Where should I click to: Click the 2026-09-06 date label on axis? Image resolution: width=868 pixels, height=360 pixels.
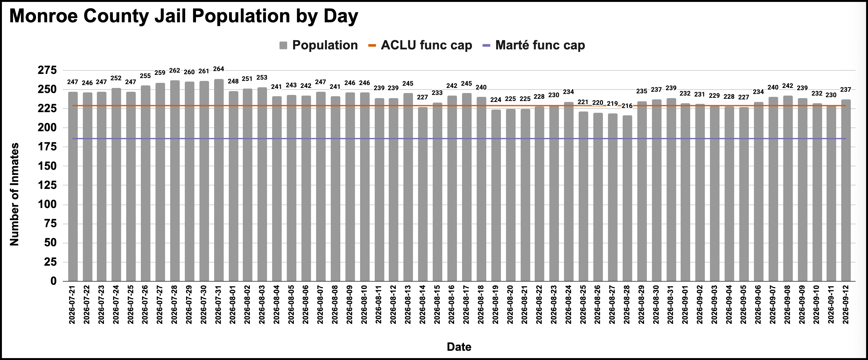point(758,305)
